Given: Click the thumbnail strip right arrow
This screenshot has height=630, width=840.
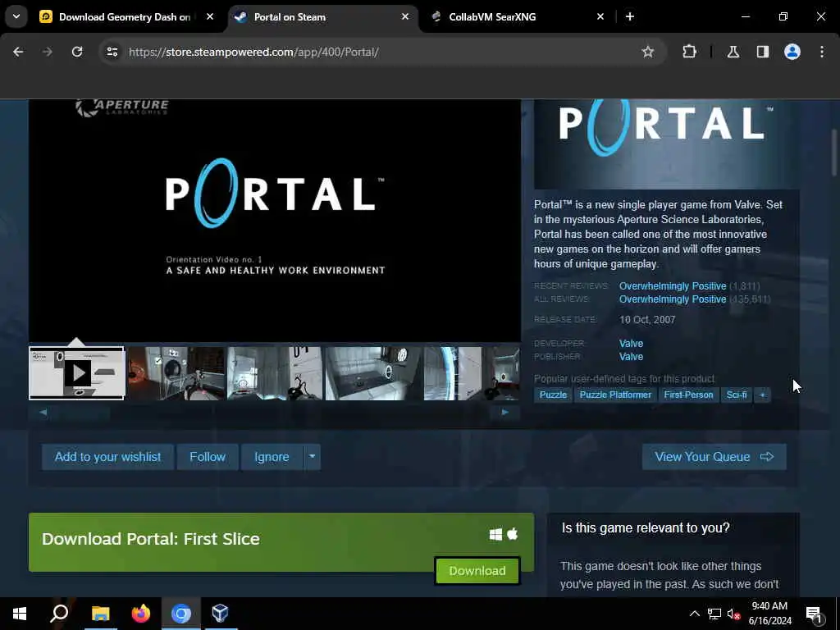Looking at the screenshot, I should [x=505, y=412].
